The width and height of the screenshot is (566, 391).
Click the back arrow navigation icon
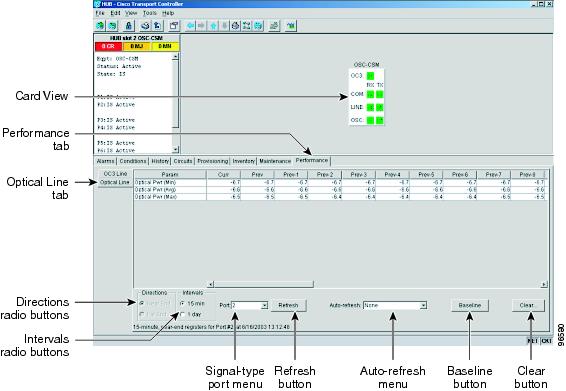190,26
